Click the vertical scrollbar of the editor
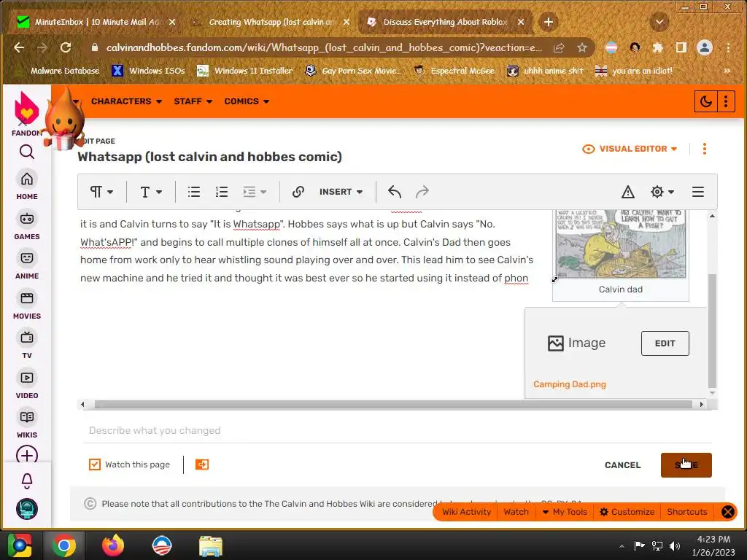Viewport: 747px width, 560px height. tap(712, 330)
